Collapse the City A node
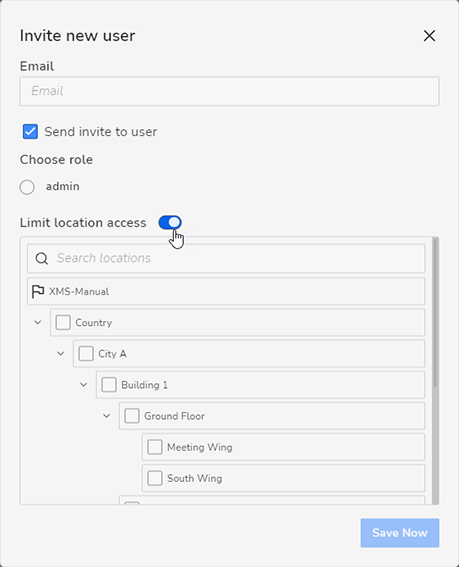Viewport: 459px width, 567px height. pos(61,353)
